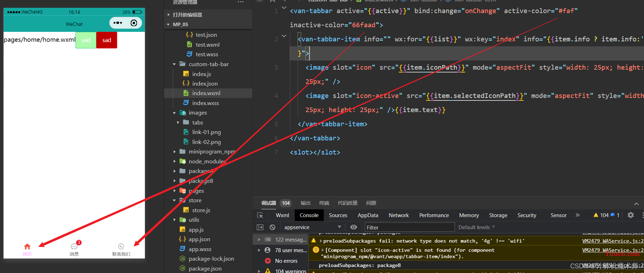Open the Memory devtools tab
644x273 pixels.
click(x=469, y=215)
